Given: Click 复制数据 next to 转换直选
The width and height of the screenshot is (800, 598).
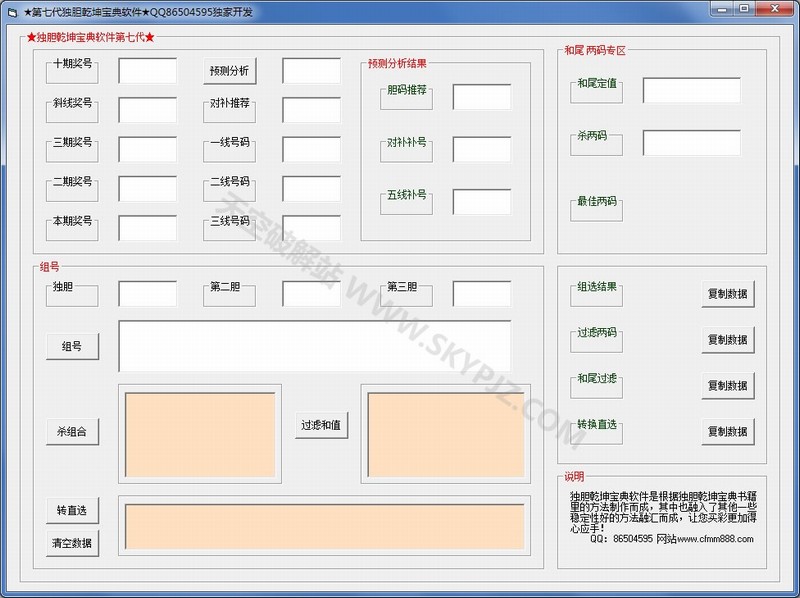Looking at the screenshot, I should pos(727,432).
